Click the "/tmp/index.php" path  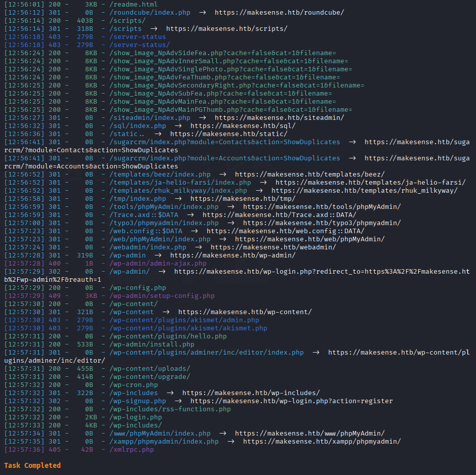[138, 199]
